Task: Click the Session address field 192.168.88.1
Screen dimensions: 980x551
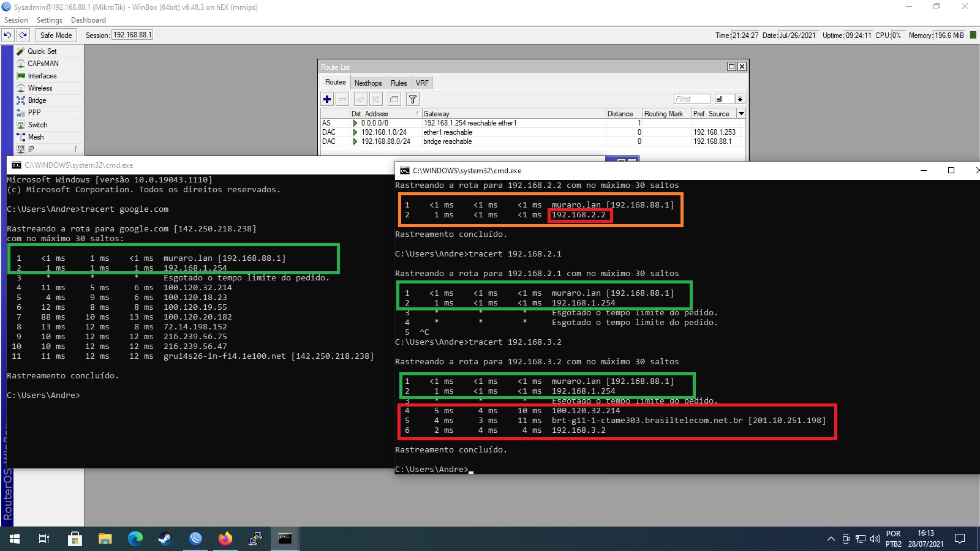Action: (x=132, y=36)
